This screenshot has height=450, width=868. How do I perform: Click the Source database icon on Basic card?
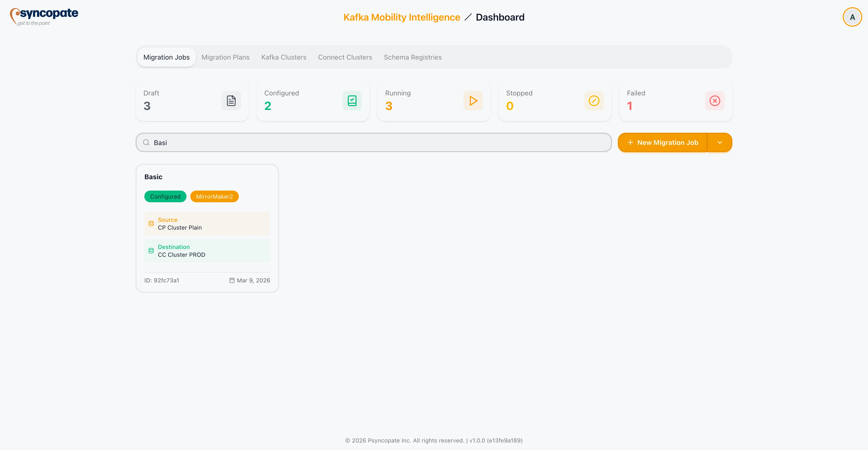pyautogui.click(x=151, y=224)
